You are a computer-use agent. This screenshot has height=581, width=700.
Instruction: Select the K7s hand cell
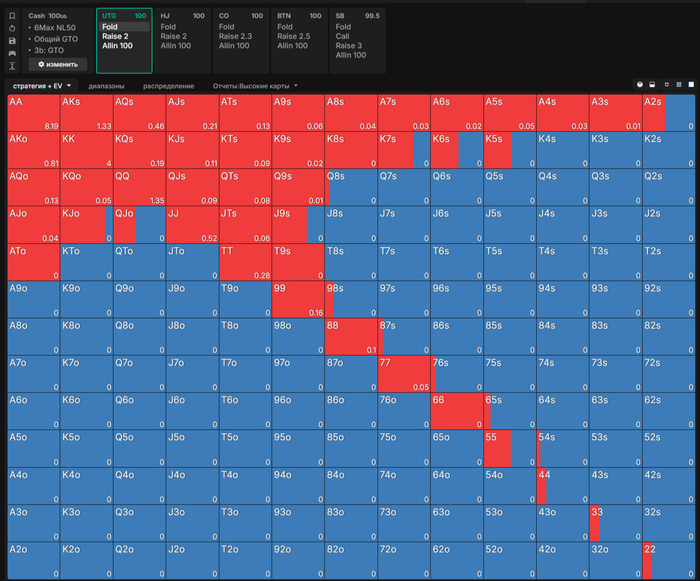[x=404, y=150]
